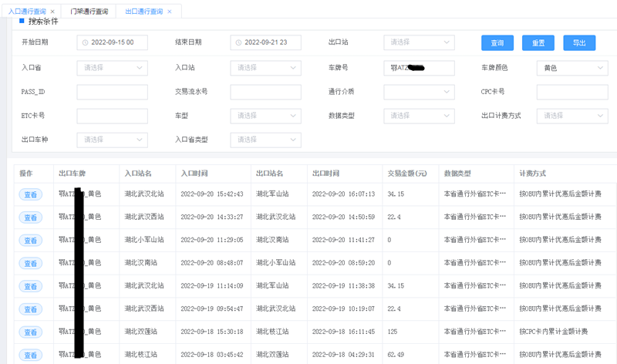Click 查看 for the 10:19:07 exit row
Screen dimensions: 617x364
click(30, 309)
